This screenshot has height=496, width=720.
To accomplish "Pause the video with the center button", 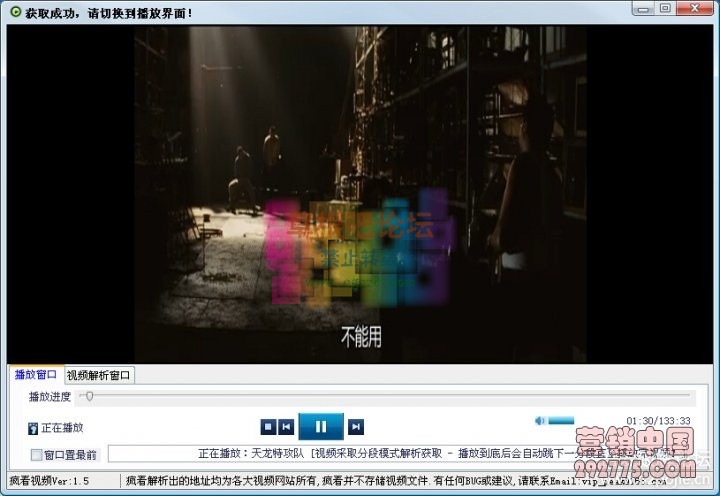I will click(321, 427).
